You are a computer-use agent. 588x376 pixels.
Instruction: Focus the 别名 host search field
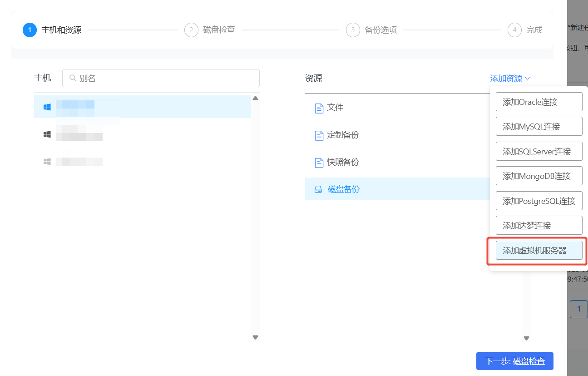point(161,78)
